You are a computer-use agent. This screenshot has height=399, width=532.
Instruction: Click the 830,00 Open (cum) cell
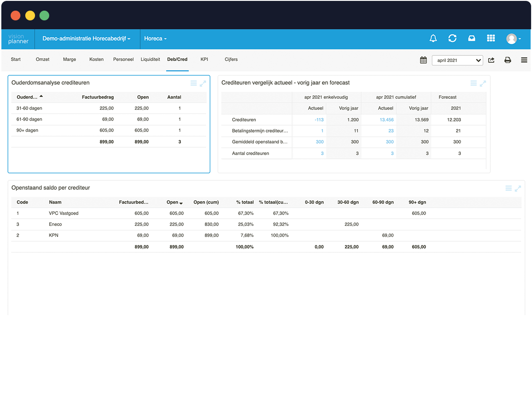(211, 224)
